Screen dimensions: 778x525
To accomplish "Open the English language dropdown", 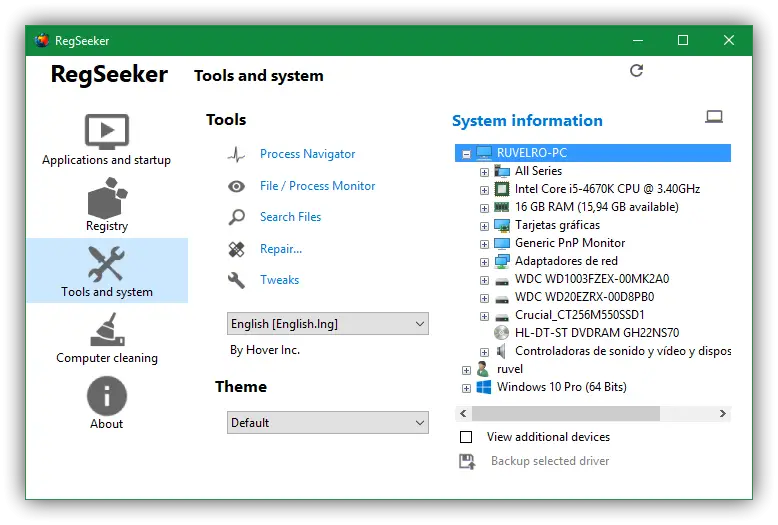I will click(x=327, y=324).
